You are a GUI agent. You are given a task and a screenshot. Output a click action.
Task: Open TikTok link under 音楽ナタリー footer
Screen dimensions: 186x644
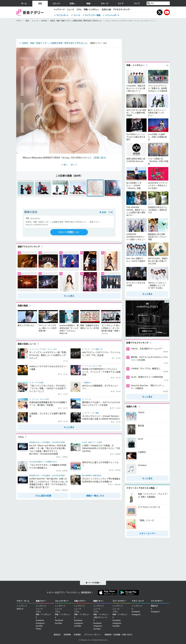coord(38,629)
